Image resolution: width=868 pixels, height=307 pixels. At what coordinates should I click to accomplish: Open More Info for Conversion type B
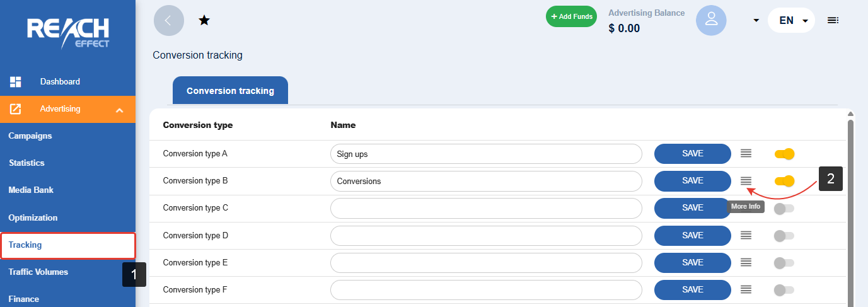point(746,181)
